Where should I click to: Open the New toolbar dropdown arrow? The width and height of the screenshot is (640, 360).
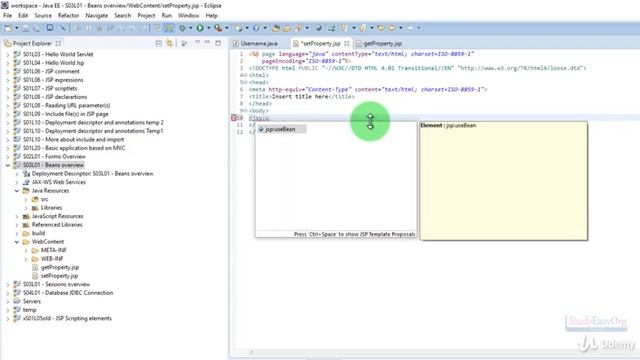tap(17, 28)
